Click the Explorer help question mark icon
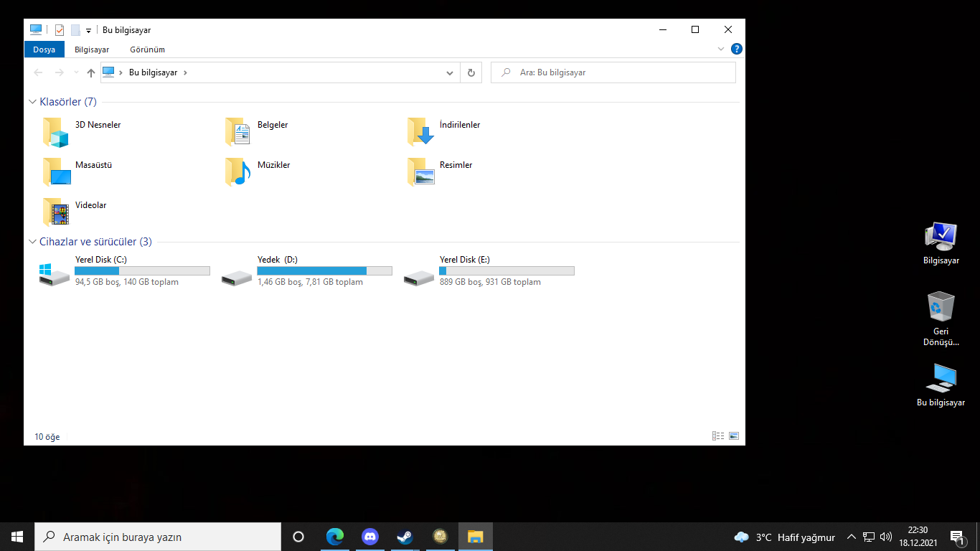This screenshot has height=551, width=980. [737, 50]
